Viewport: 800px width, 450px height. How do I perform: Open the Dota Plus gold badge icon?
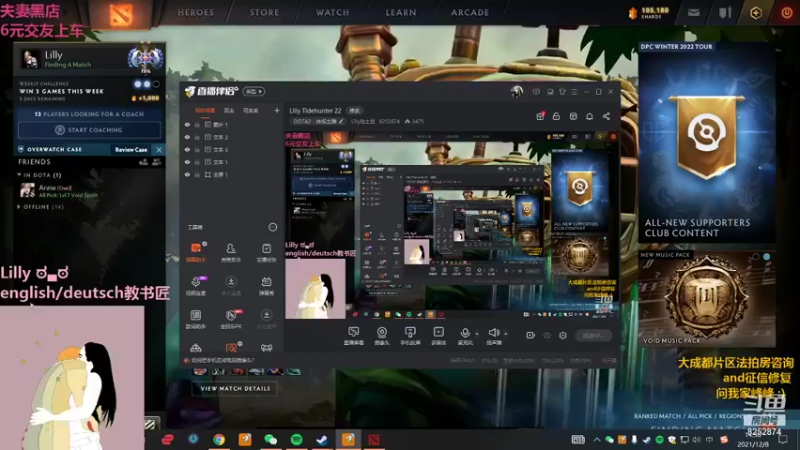pyautogui.click(x=756, y=13)
